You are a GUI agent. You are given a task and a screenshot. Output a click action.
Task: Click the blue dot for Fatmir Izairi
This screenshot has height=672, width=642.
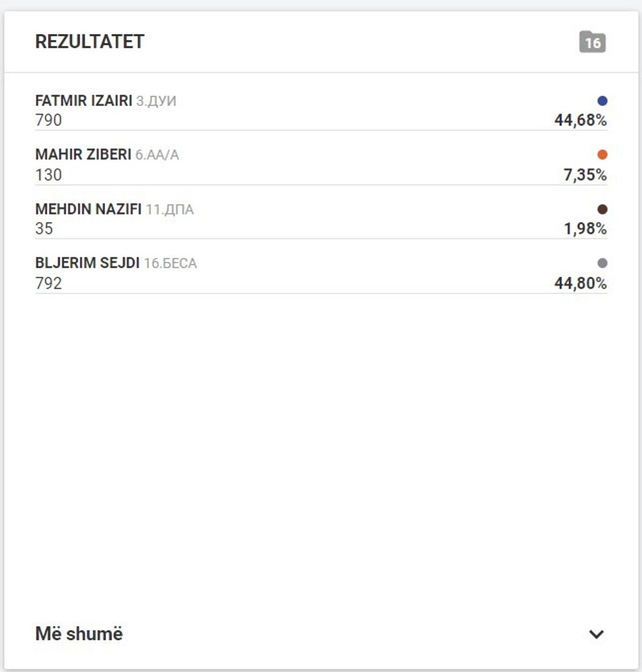tap(603, 101)
